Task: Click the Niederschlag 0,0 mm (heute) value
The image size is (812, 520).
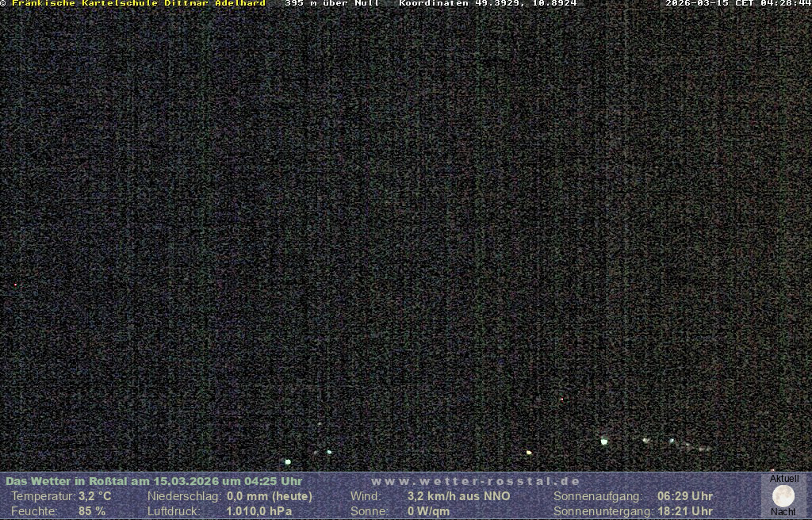Action: point(269,496)
